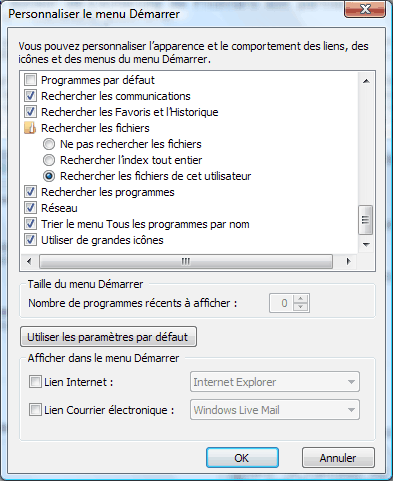Check Lien Courrier électronique box
This screenshot has height=481, width=394.
coord(35,410)
